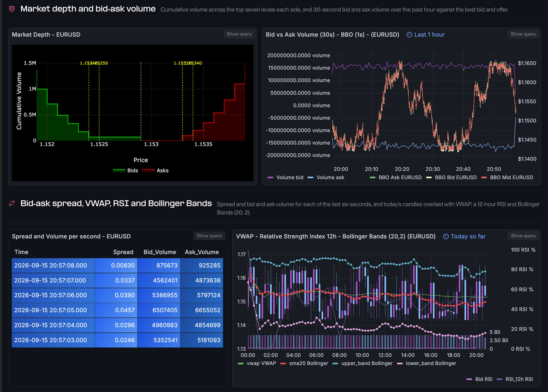Select the 2026-09-15 20:57:04.000 time cell
Image resolution: width=548 pixels, height=392 pixels.
point(53,325)
